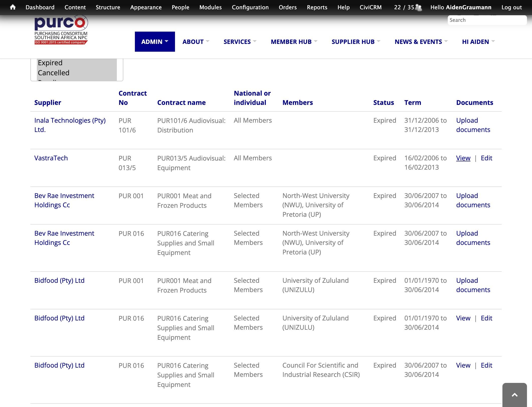Click the Purco logo
The width and height of the screenshot is (532, 407).
pyautogui.click(x=61, y=30)
